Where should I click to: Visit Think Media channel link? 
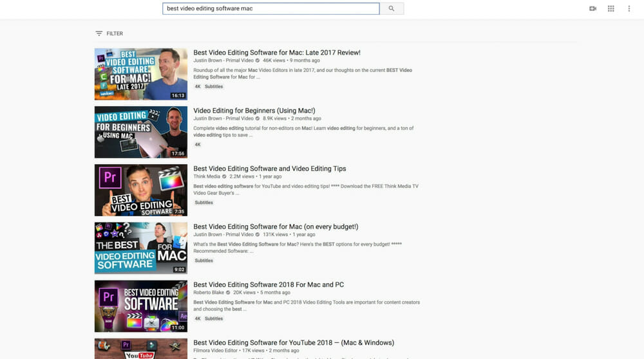[207, 176]
